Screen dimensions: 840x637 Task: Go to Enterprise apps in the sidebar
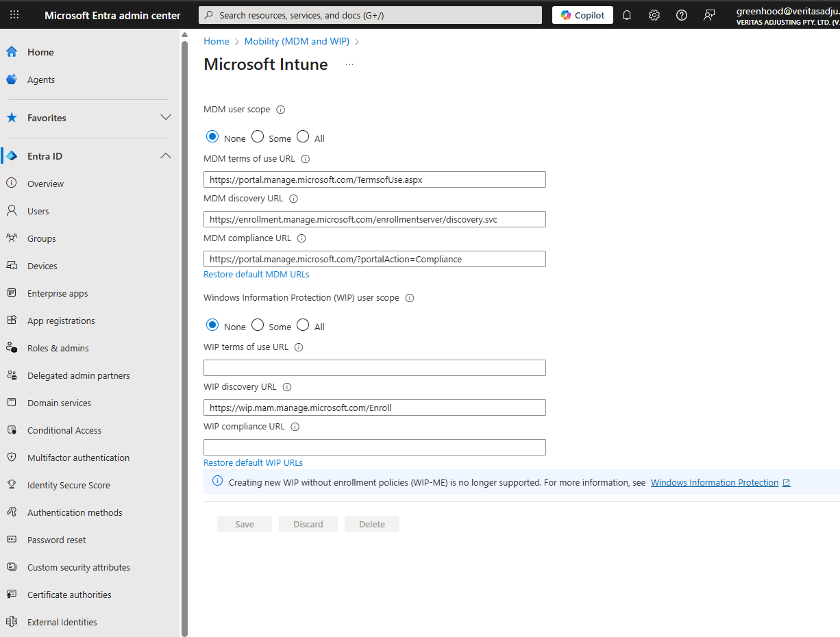(58, 293)
